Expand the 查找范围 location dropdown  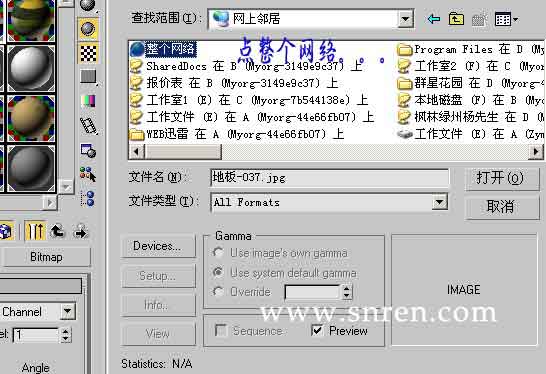pyautogui.click(x=405, y=19)
